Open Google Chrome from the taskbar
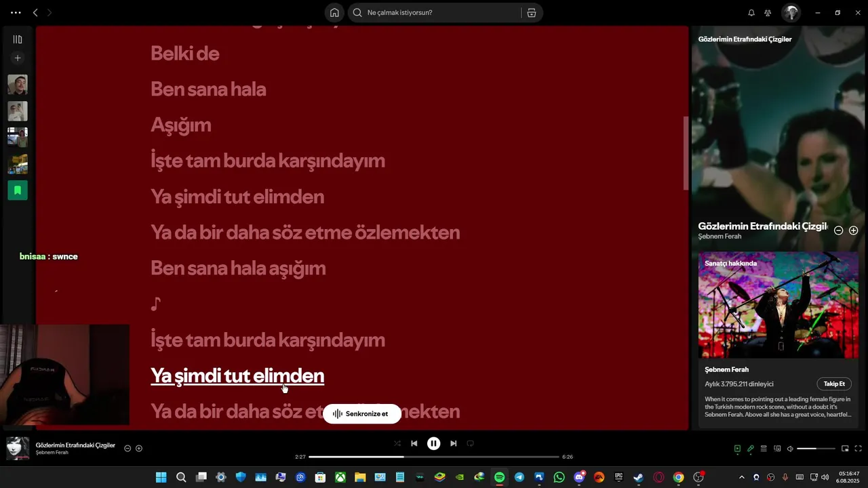This screenshot has width=868, height=488. pyautogui.click(x=678, y=477)
